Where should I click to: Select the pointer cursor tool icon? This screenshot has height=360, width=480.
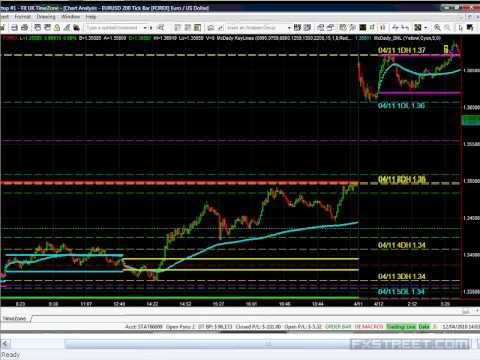461,28
